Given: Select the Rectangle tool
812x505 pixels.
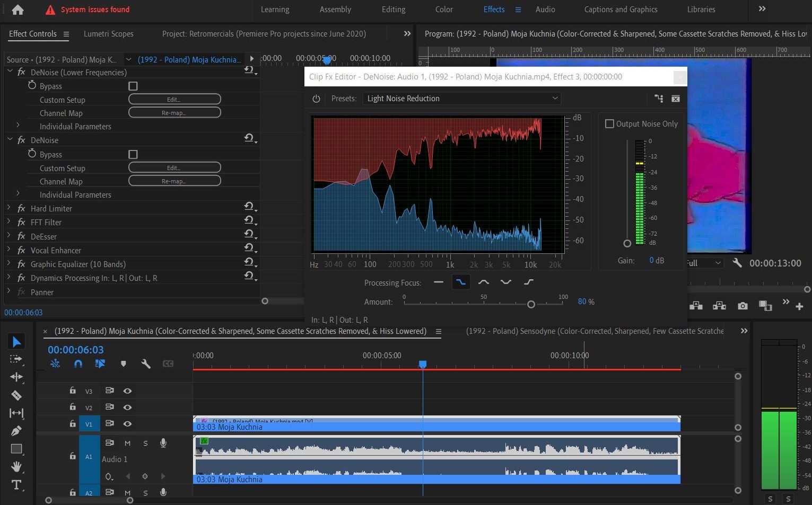Looking at the screenshot, I should coord(16,449).
